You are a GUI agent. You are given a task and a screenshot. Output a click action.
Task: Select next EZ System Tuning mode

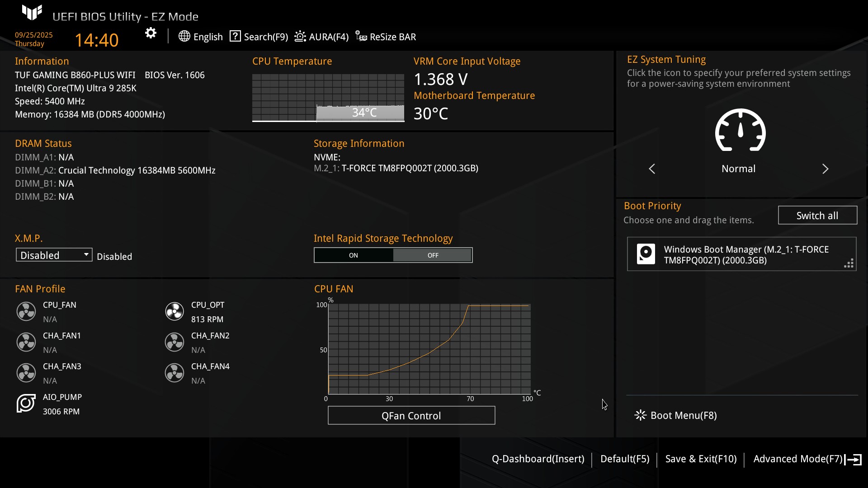click(825, 169)
